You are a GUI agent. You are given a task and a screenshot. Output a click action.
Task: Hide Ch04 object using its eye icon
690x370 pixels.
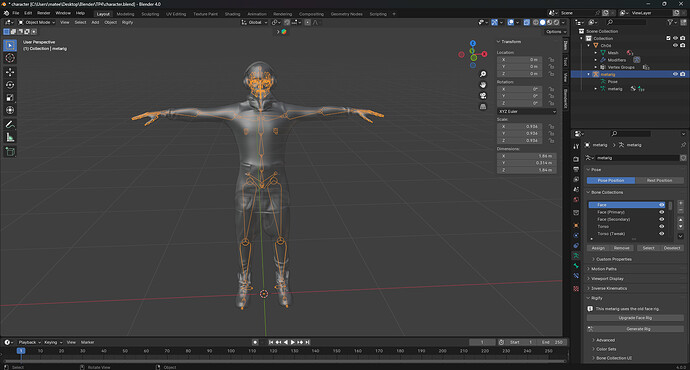(675, 45)
